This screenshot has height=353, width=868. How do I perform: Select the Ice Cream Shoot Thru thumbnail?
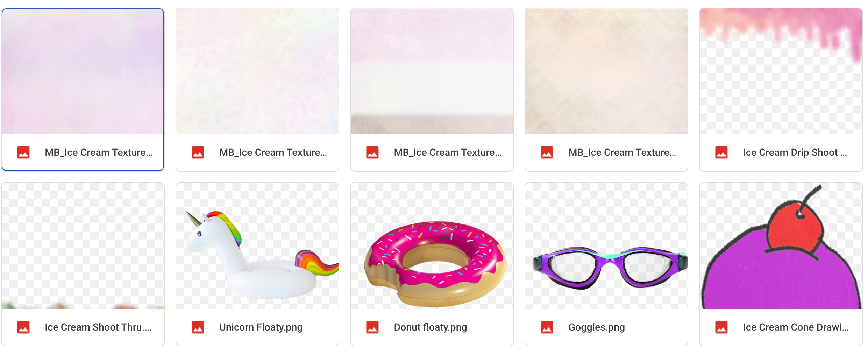pyautogui.click(x=83, y=246)
